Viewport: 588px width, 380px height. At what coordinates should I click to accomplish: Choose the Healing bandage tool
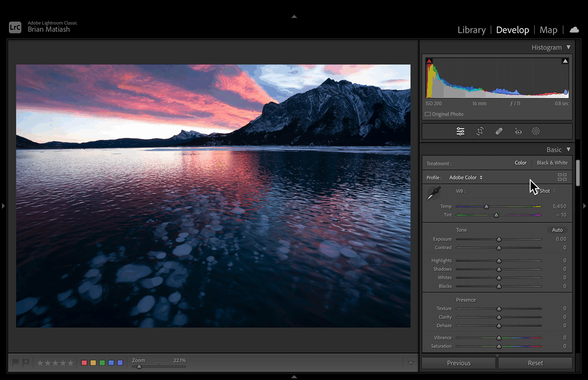click(x=499, y=131)
